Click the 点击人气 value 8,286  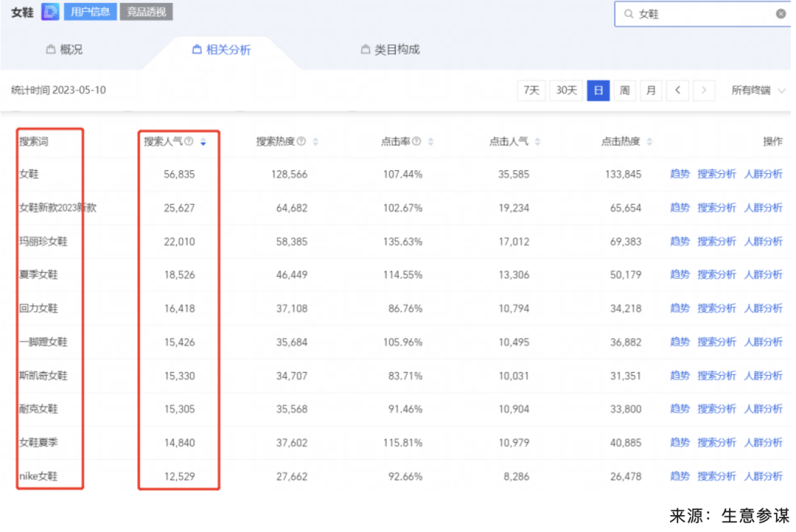click(x=516, y=476)
